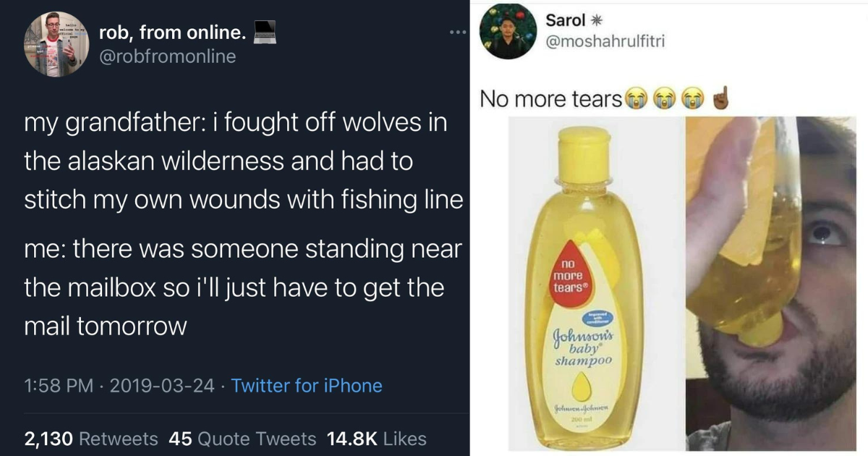Click the Twitter for iPhone link
The width and height of the screenshot is (868, 456).
(x=307, y=386)
